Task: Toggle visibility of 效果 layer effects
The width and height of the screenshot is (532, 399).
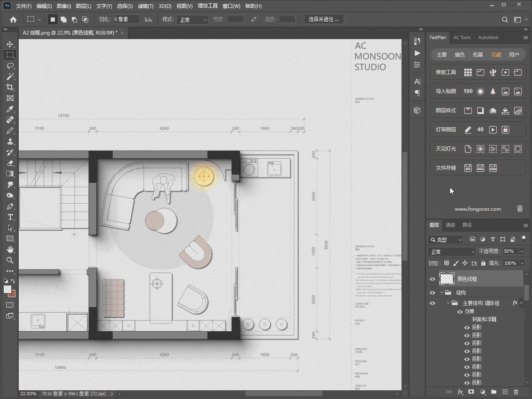Action: point(460,311)
